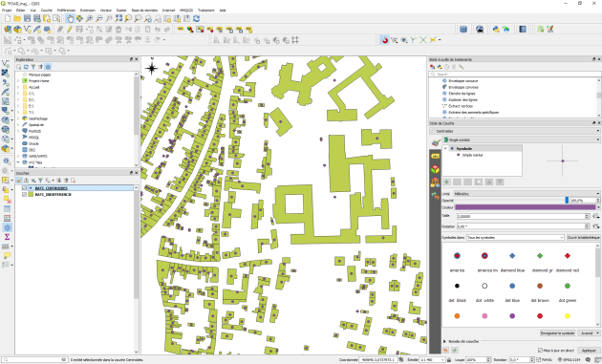
Task: Toggle visibility of BATI_INDIFFERENCIE layer
Action: pyautogui.click(x=25, y=194)
